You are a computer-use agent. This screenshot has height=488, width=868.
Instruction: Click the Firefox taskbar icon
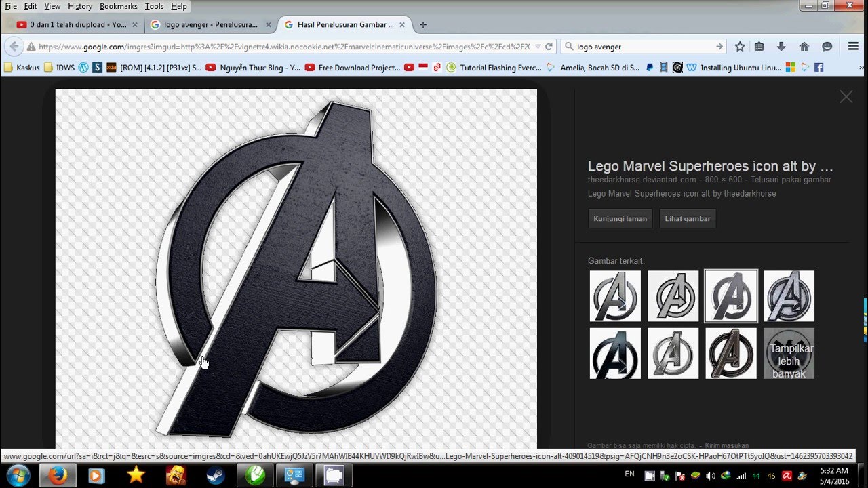58,476
